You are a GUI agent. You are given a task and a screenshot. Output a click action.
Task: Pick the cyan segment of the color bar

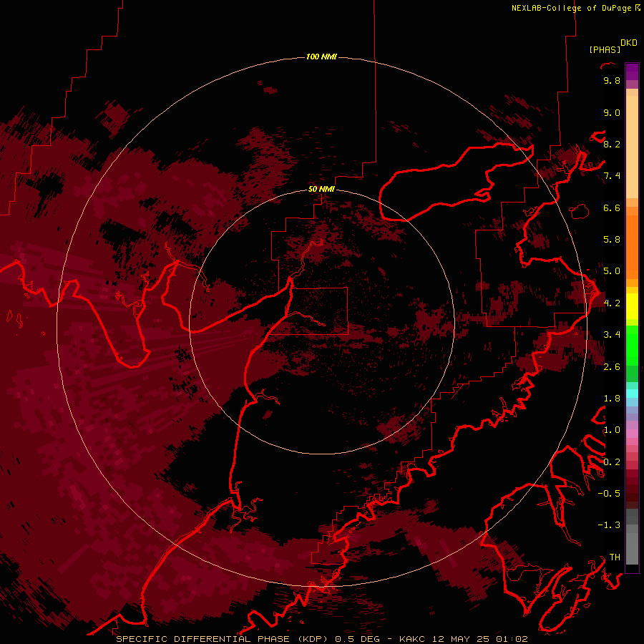click(x=632, y=394)
